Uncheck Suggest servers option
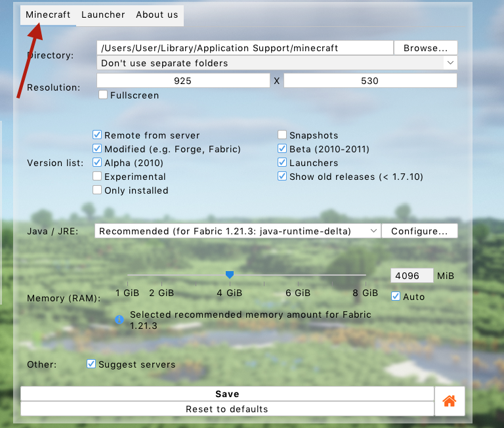 click(91, 364)
